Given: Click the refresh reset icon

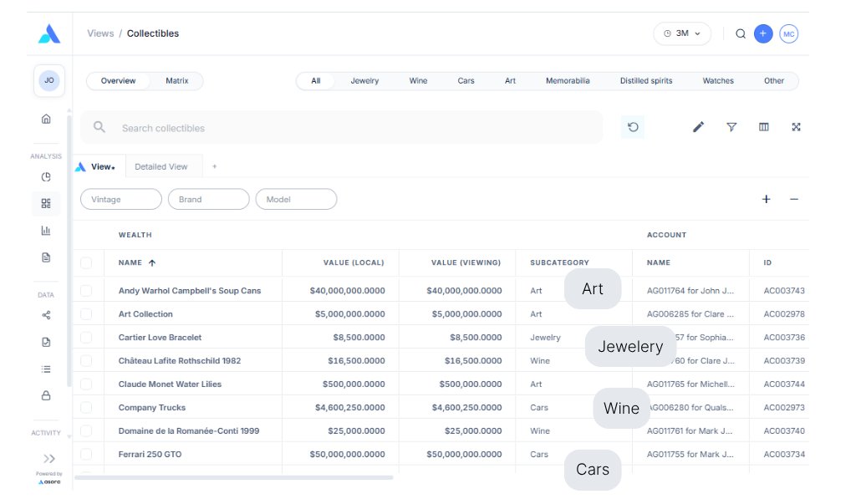Looking at the screenshot, I should point(633,127).
